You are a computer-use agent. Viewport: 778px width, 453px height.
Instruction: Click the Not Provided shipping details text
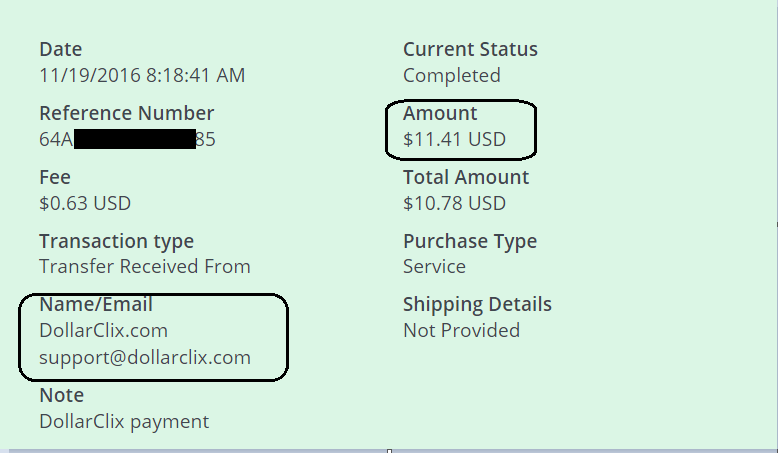(x=461, y=330)
